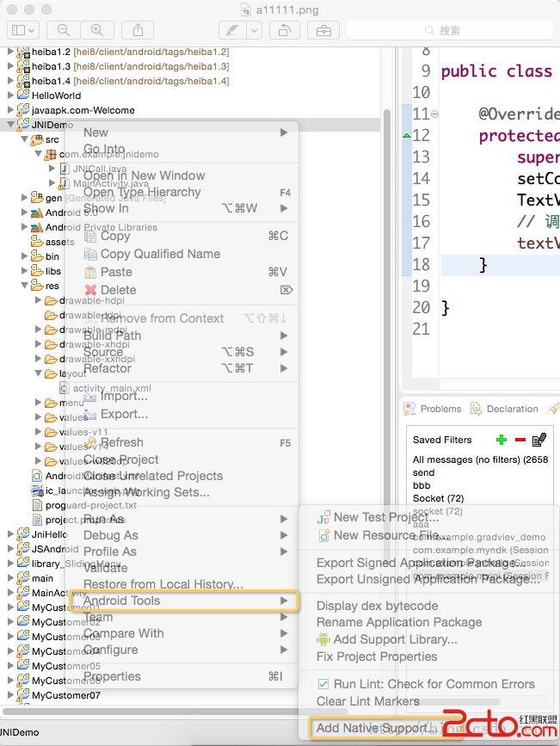Click the zoom in magnifier button
The image size is (560, 746).
[96, 30]
